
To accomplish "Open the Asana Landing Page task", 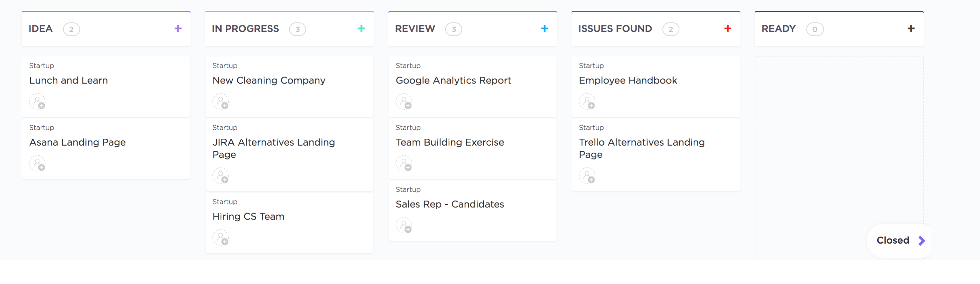I will point(78,143).
